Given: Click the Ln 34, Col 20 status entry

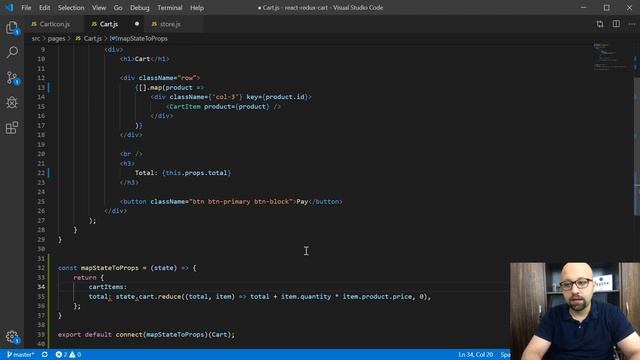Looking at the screenshot, I should [476, 354].
